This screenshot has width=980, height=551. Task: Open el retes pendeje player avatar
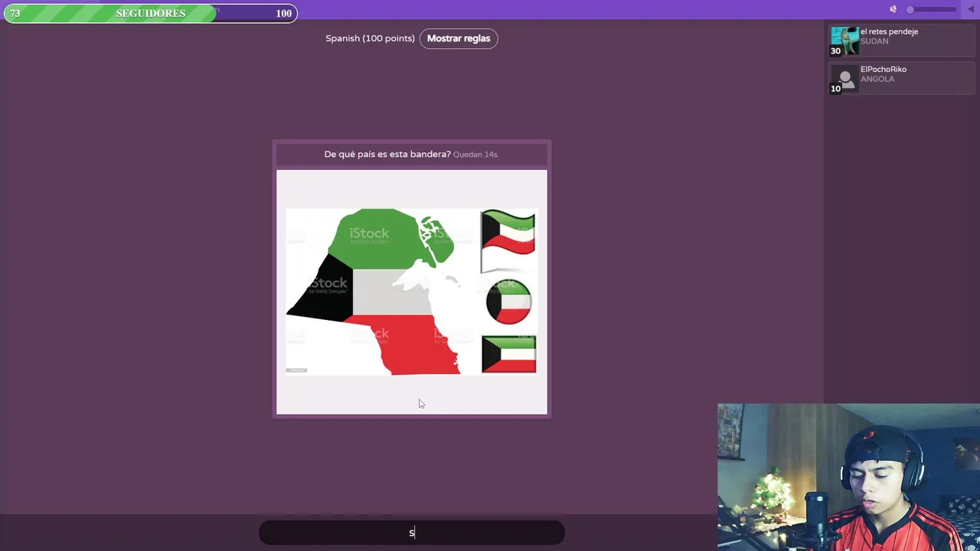pyautogui.click(x=844, y=41)
